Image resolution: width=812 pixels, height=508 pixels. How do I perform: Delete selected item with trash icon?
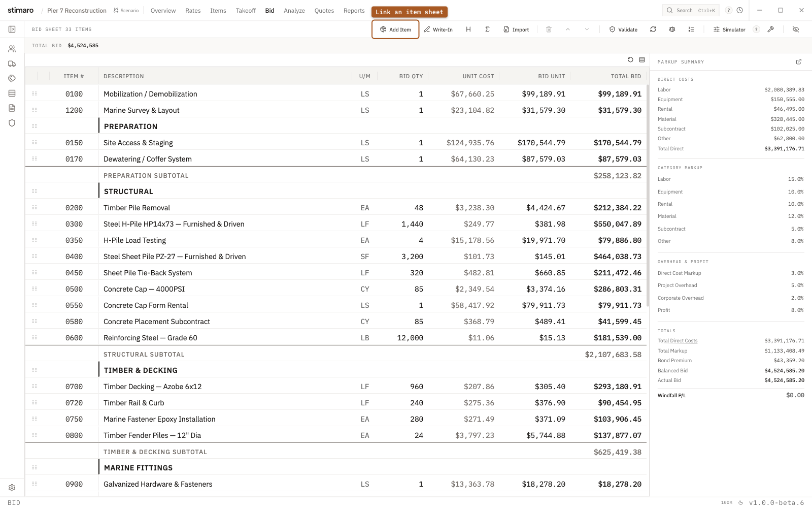point(549,29)
